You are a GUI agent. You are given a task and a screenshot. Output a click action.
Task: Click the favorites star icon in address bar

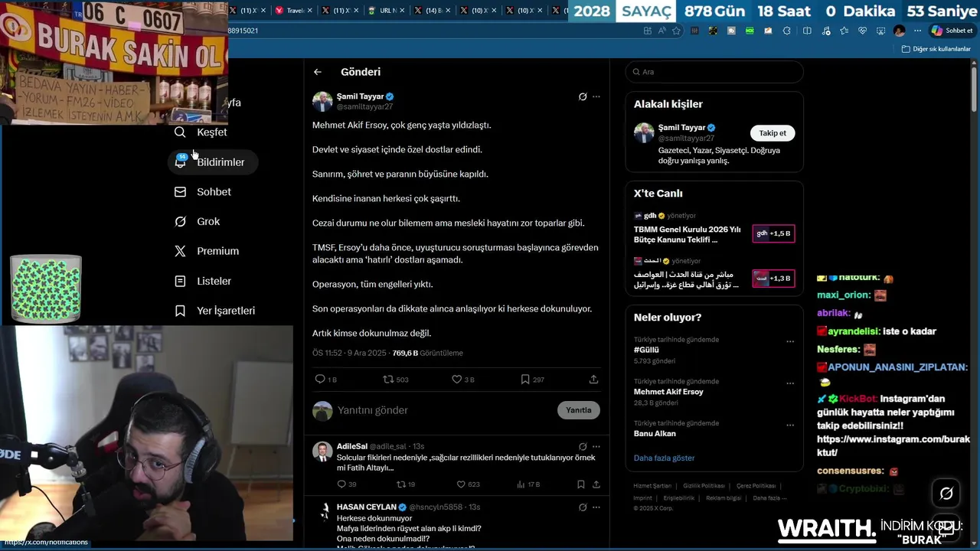point(676,31)
